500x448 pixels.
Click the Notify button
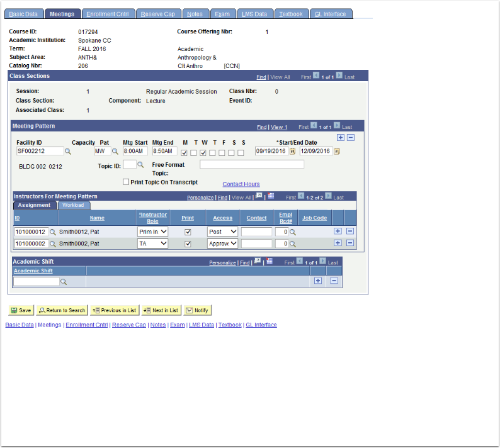[197, 310]
